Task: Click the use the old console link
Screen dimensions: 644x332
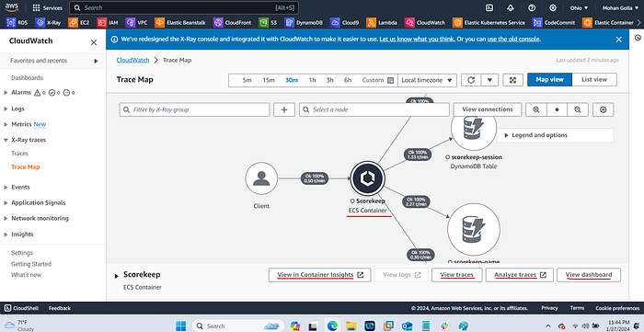Action: [513, 40]
